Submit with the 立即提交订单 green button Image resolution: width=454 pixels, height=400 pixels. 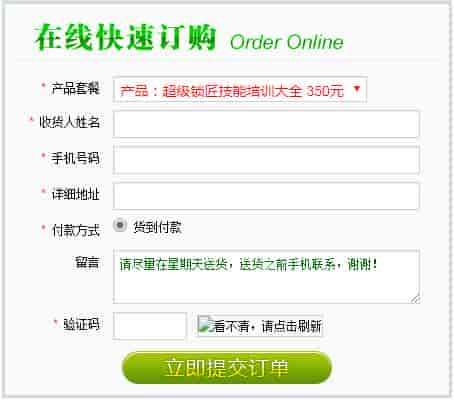pos(227,367)
